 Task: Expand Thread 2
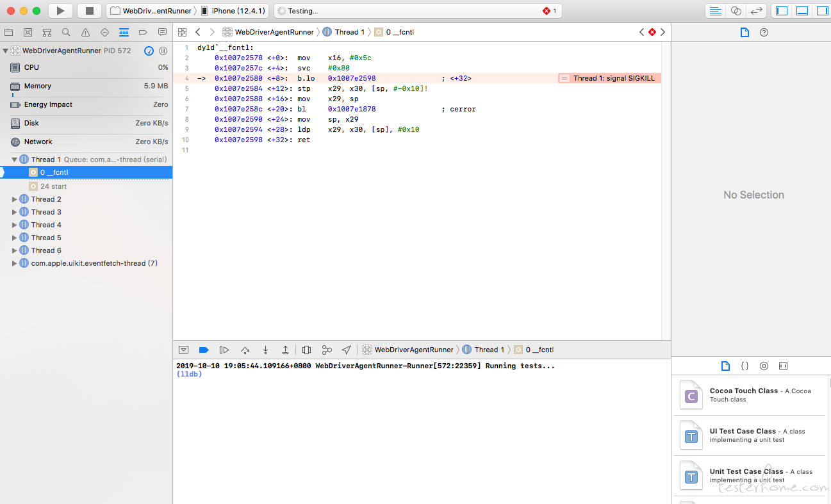[14, 199]
